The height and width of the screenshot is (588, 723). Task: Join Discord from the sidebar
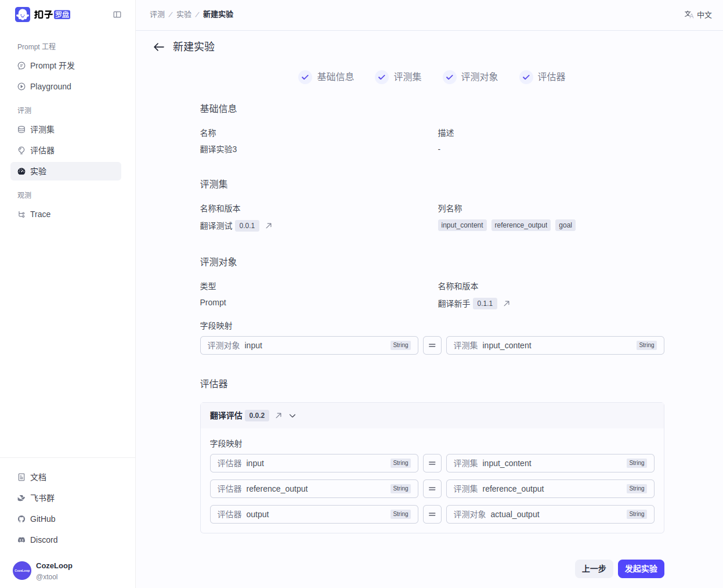[44, 540]
